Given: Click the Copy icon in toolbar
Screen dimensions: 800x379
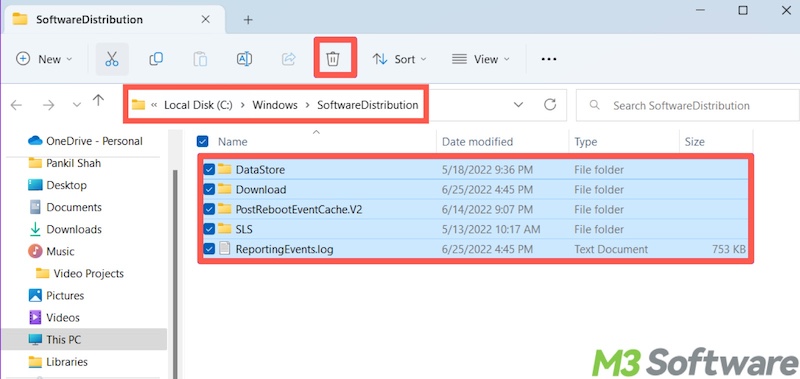Looking at the screenshot, I should click(156, 59).
